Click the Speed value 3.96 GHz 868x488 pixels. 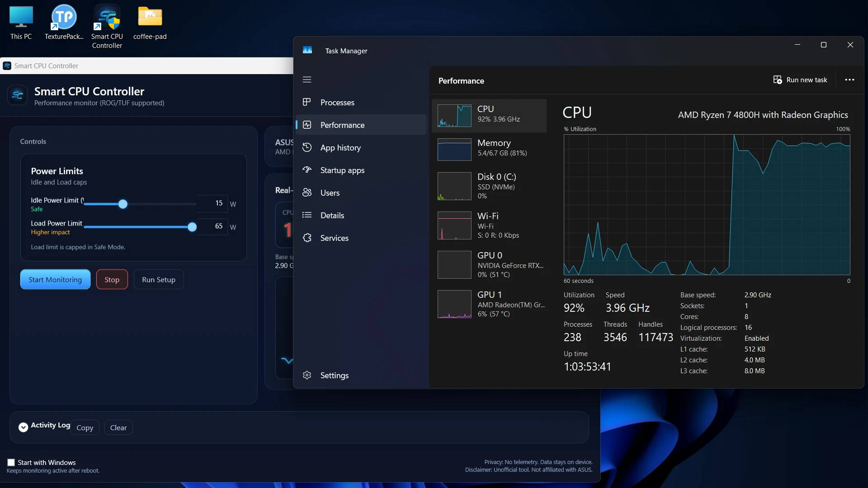627,308
